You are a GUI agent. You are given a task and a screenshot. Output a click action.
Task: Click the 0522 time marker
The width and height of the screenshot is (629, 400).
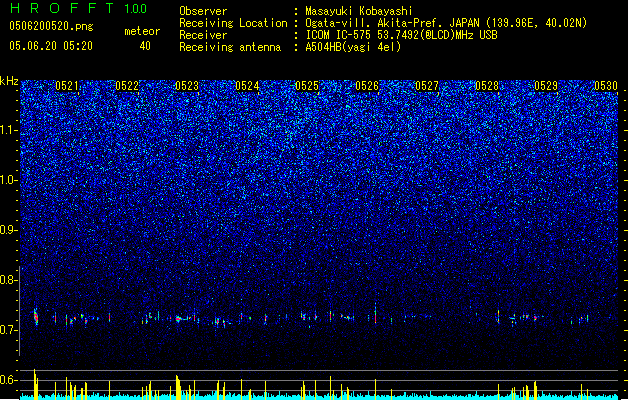[127, 86]
